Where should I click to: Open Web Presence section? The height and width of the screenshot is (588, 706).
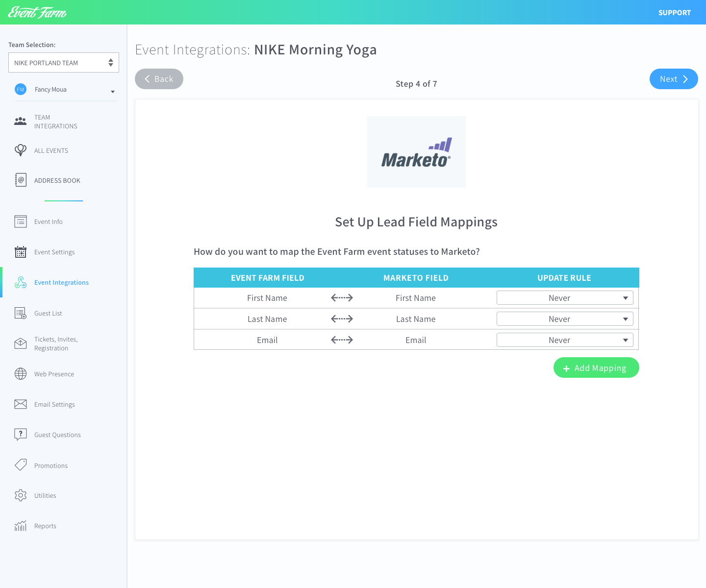[x=54, y=374]
